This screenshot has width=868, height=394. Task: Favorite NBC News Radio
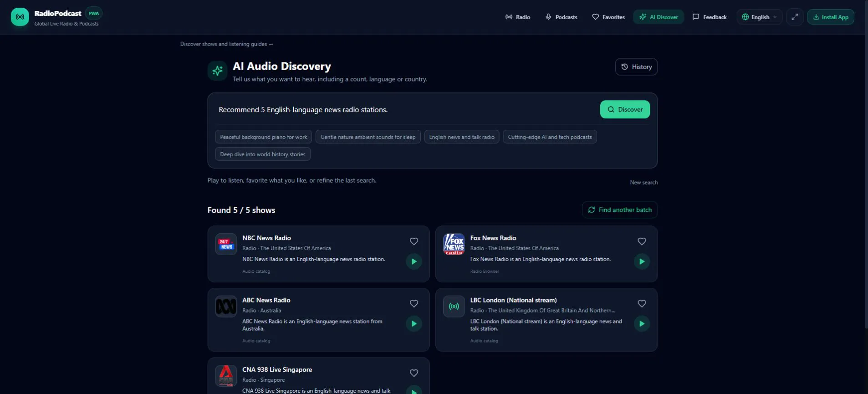pos(414,241)
